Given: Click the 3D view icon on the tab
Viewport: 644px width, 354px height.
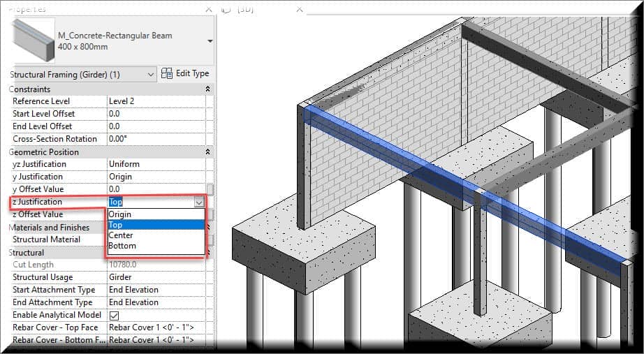Looking at the screenshot, I should pos(226,10).
